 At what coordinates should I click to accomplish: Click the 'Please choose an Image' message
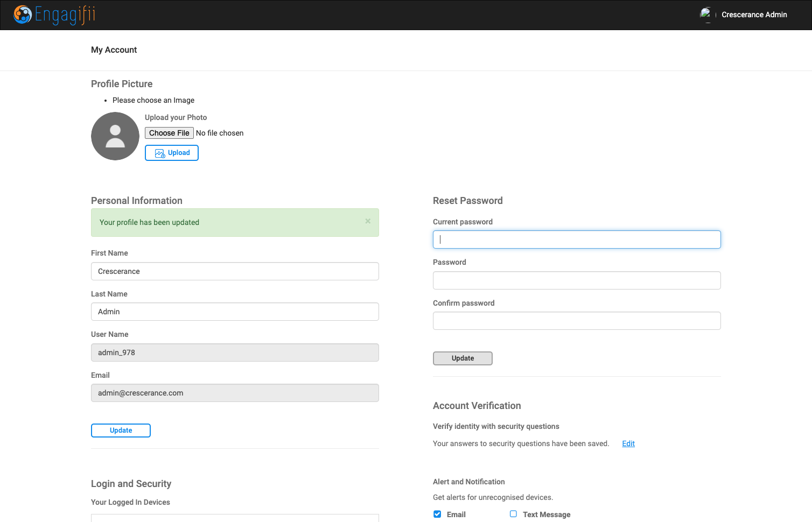click(153, 100)
